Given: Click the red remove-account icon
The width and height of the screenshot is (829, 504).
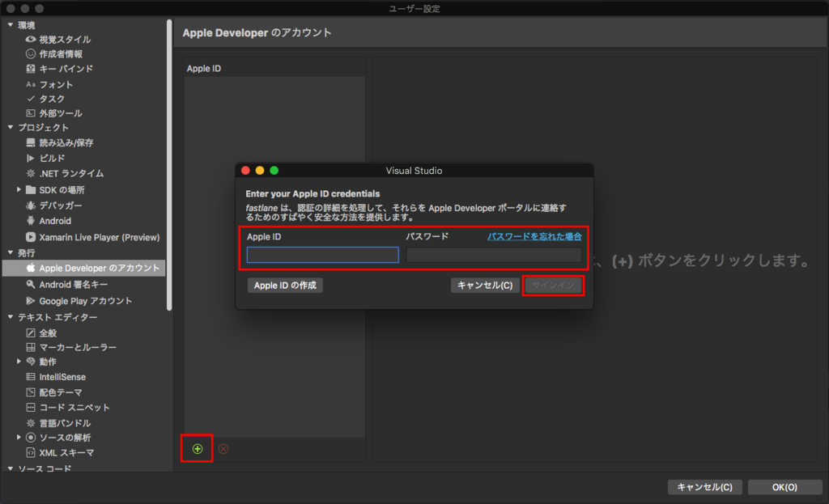Looking at the screenshot, I should 223,448.
